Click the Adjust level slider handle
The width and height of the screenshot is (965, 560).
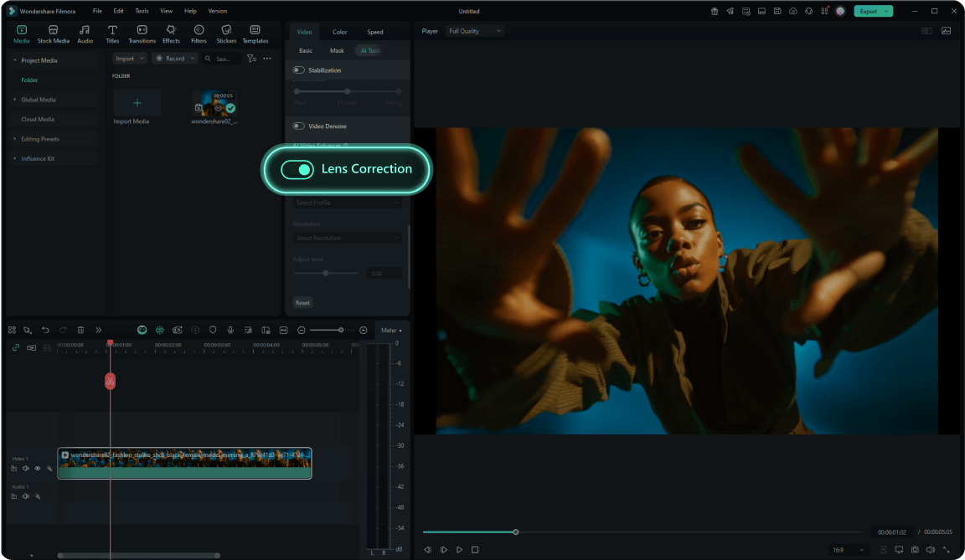[x=326, y=273]
